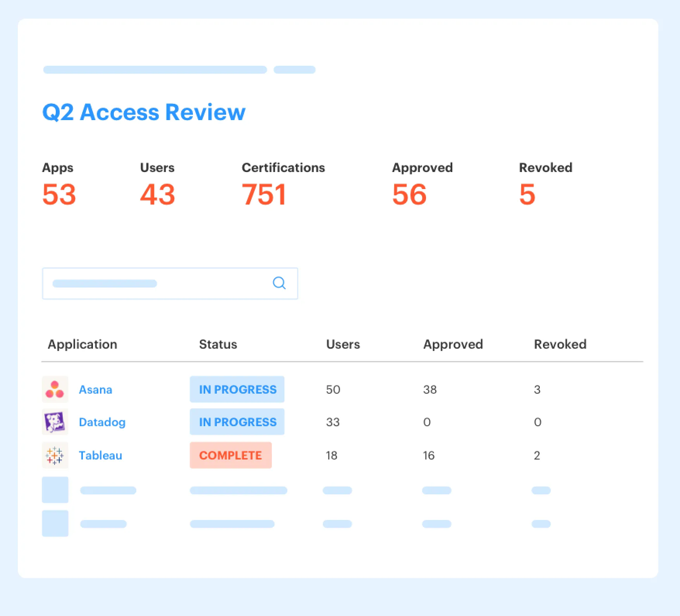Image resolution: width=680 pixels, height=616 pixels.
Task: Open the Asana application link
Action: click(x=95, y=389)
